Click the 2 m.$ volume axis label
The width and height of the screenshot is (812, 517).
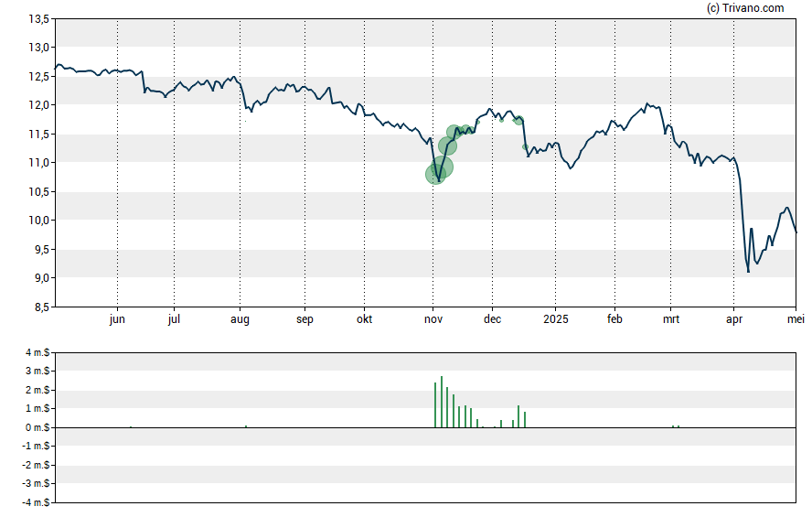point(37,390)
